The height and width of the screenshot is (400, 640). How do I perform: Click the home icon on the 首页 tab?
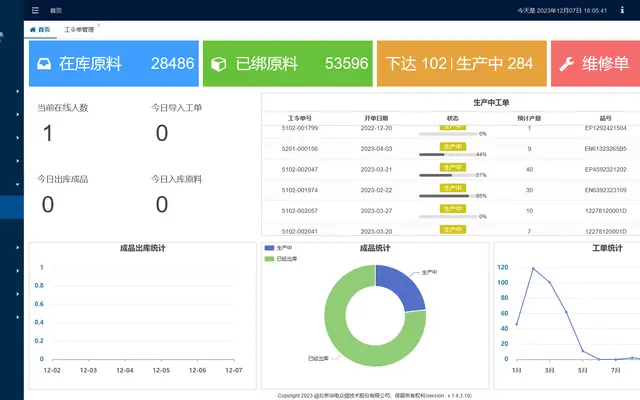pos(33,29)
